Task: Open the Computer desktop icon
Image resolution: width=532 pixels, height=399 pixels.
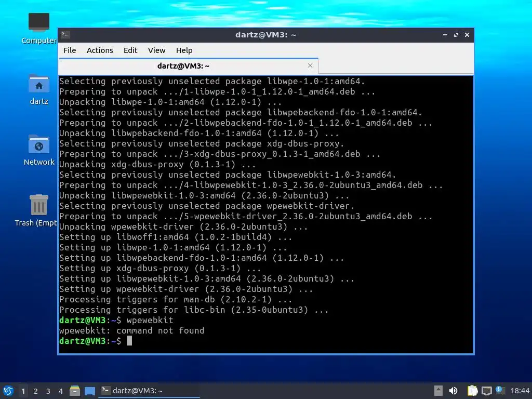Action: pos(38,29)
